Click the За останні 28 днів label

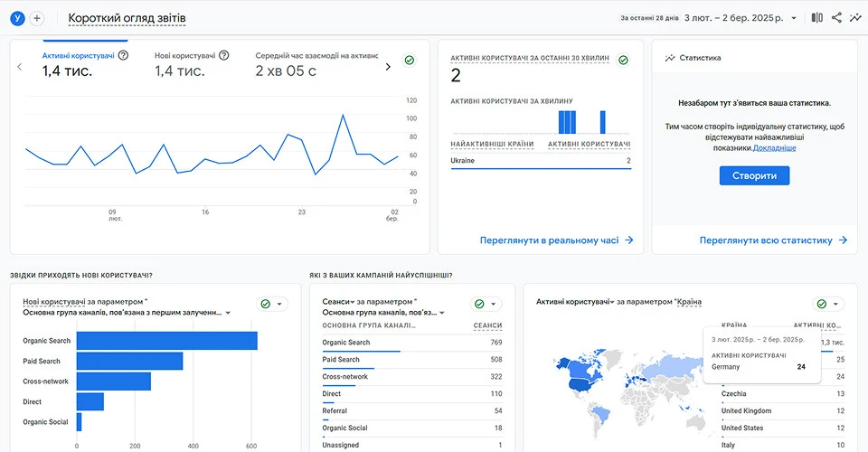pyautogui.click(x=649, y=18)
